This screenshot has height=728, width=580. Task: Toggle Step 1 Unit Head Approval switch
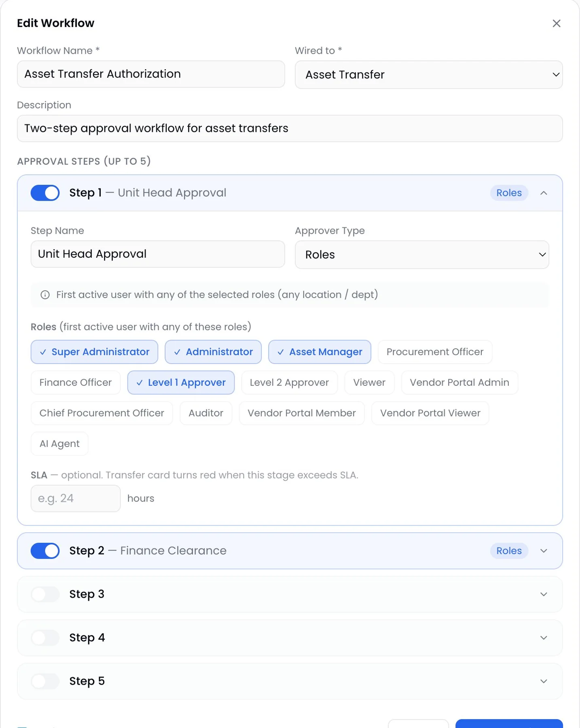pyautogui.click(x=45, y=193)
